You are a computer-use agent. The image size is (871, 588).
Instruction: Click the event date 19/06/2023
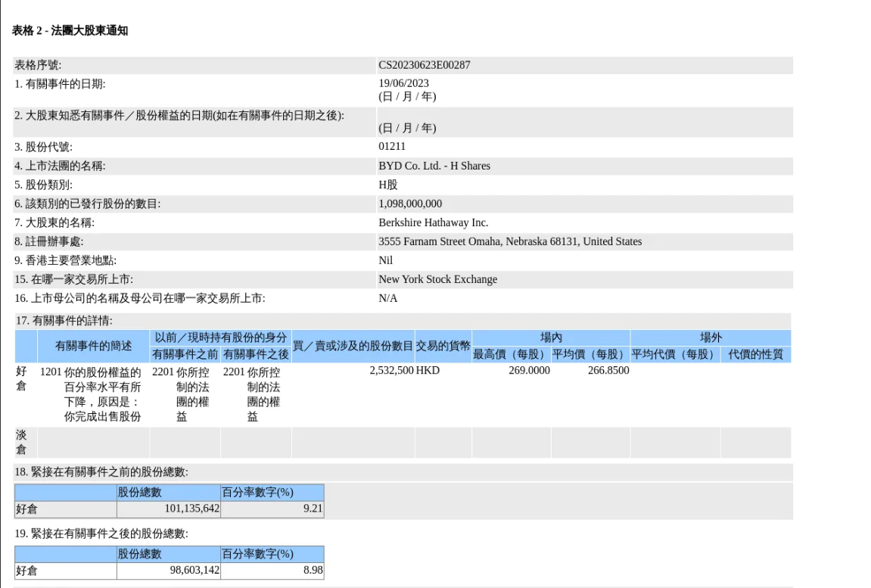pyautogui.click(x=404, y=83)
